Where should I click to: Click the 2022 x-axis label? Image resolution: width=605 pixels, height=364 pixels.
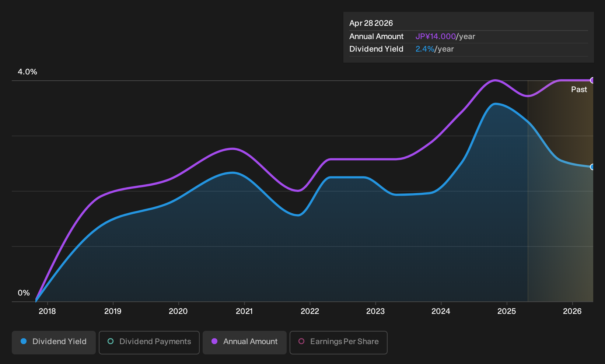pyautogui.click(x=310, y=311)
